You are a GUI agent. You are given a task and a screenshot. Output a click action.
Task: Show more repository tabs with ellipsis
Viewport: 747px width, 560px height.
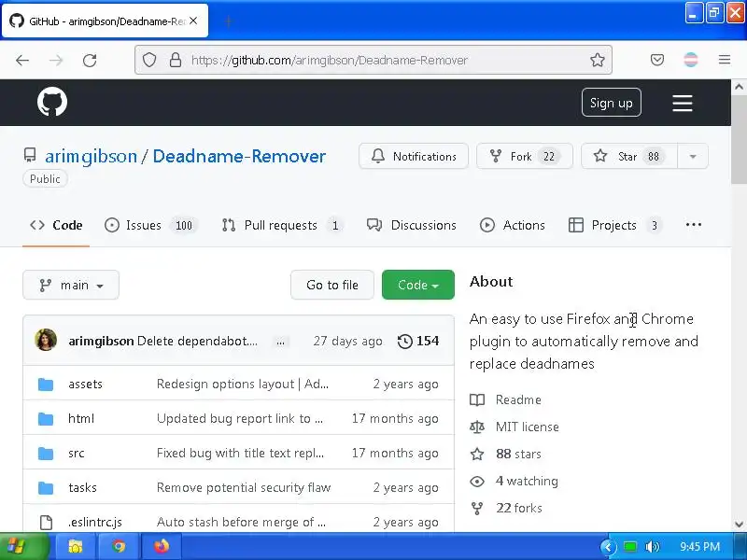pyautogui.click(x=694, y=225)
